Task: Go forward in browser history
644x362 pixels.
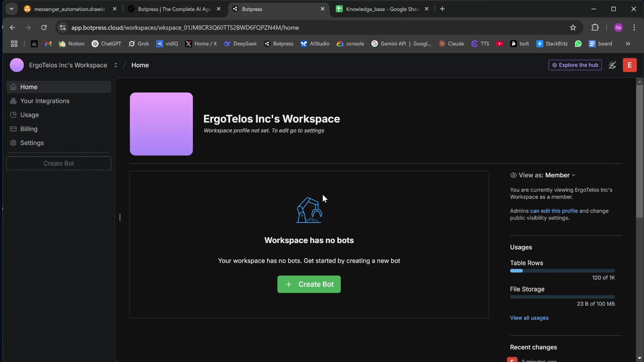Action: click(x=28, y=27)
